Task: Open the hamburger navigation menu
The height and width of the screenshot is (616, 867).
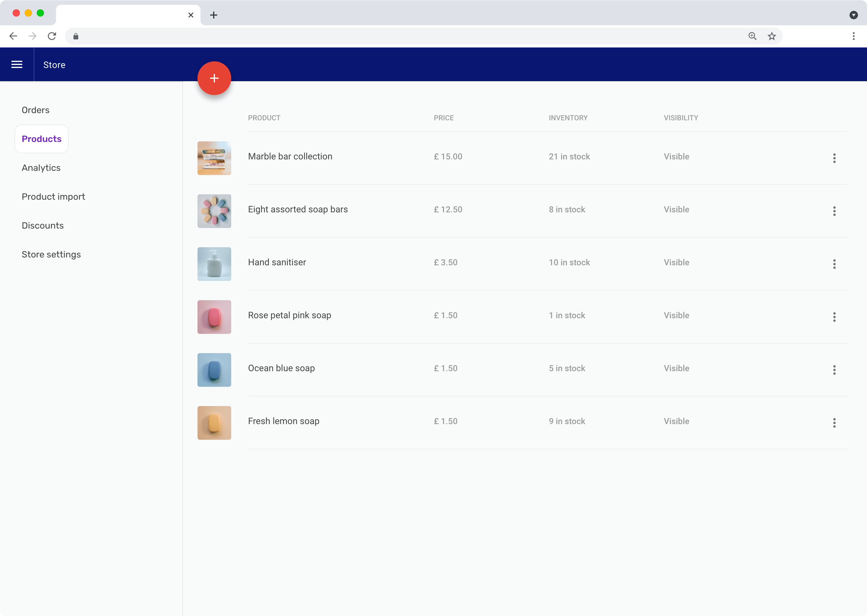Action: pyautogui.click(x=17, y=64)
